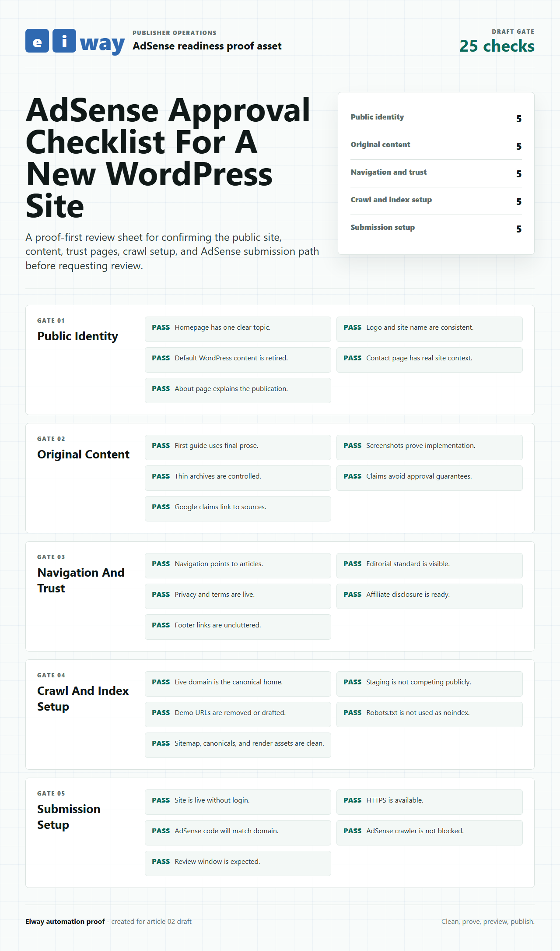
Task: Click 'Google claims link to sources.' check
Action: [x=238, y=509]
